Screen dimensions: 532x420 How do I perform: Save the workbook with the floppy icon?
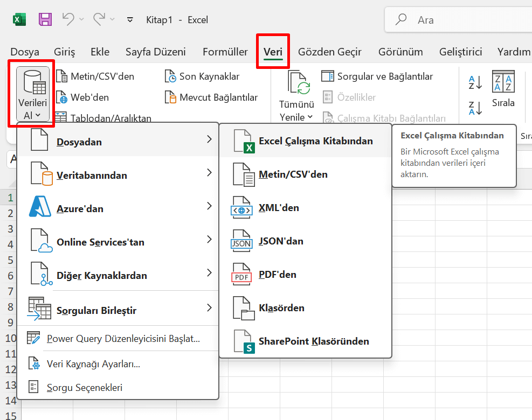(45, 20)
